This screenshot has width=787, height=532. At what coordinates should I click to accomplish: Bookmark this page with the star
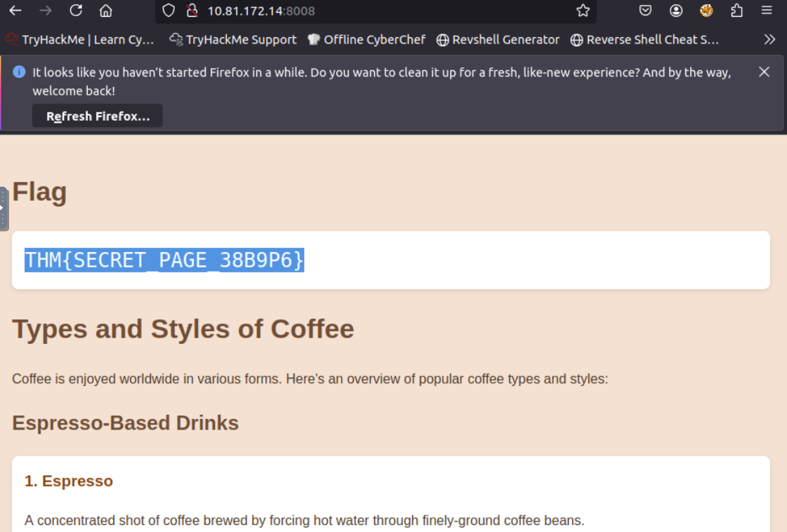(x=583, y=11)
